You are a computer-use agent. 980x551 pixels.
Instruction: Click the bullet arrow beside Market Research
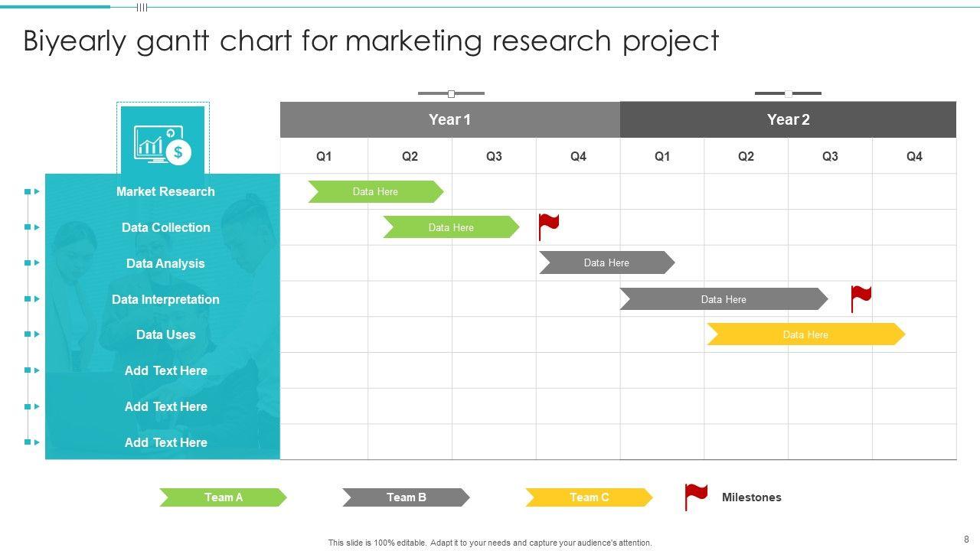coord(32,191)
